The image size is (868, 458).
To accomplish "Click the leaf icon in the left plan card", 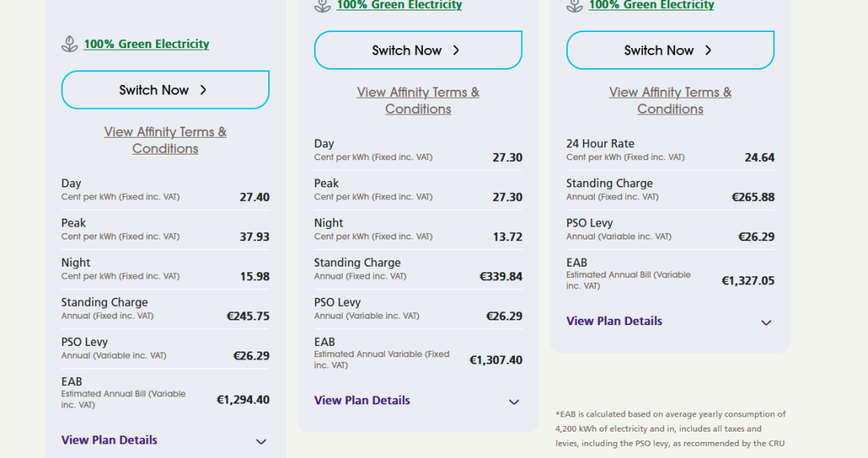I will [x=70, y=44].
